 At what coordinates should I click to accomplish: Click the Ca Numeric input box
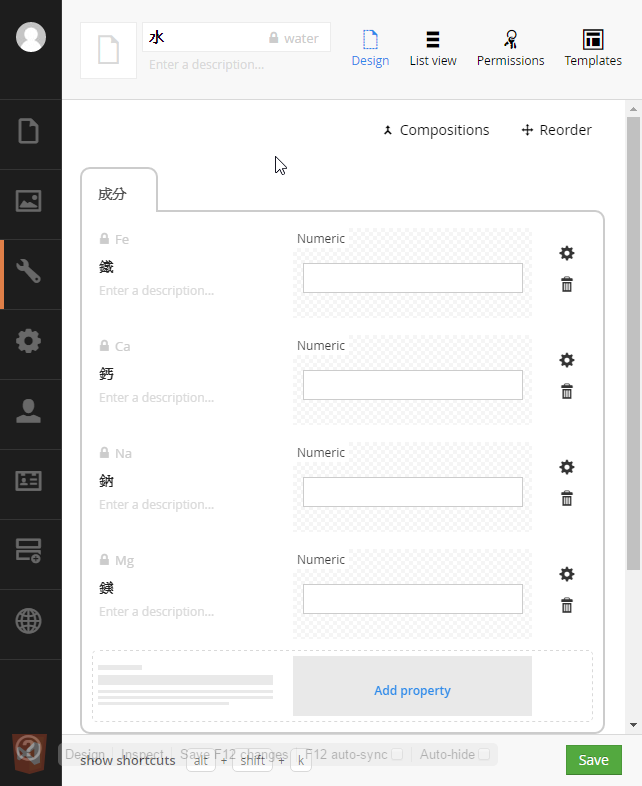tap(412, 385)
